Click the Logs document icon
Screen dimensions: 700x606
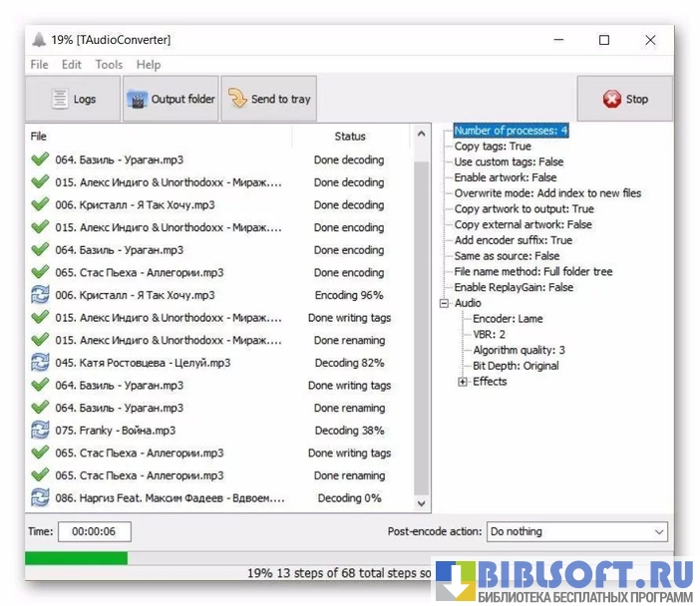pos(61,99)
